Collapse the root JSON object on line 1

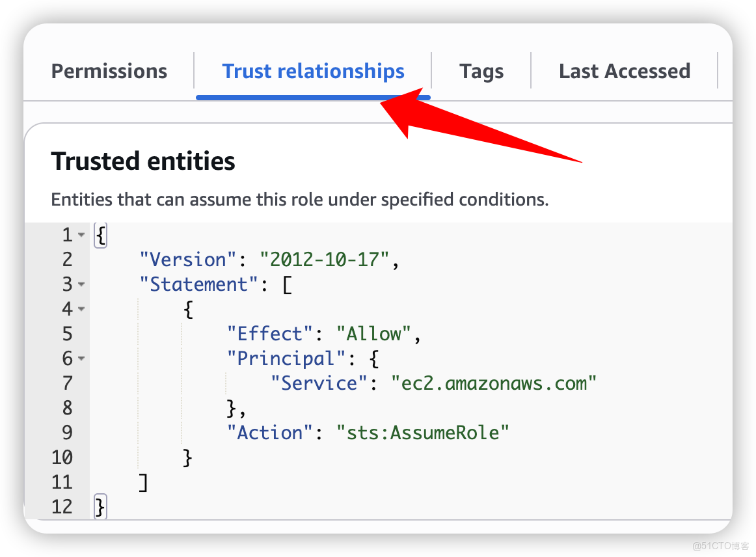81,234
